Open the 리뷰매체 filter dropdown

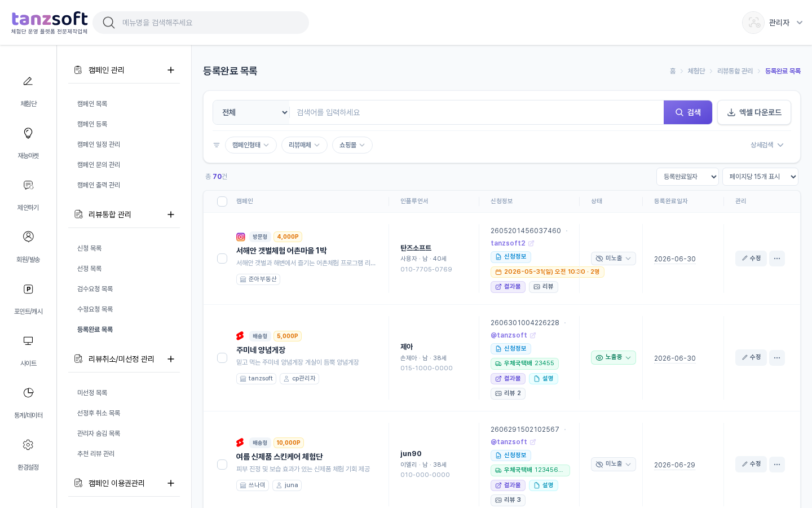304,145
